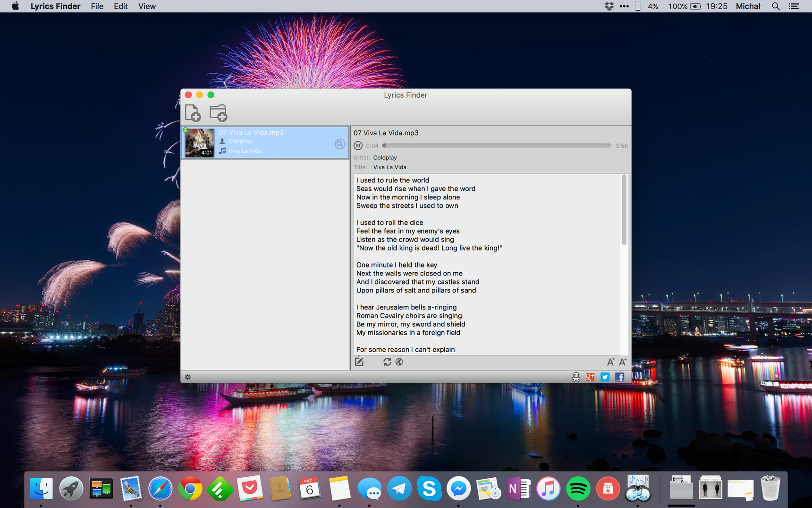Open the Lyrics Finder app menu
Image resolution: width=812 pixels, height=508 pixels.
(x=55, y=6)
